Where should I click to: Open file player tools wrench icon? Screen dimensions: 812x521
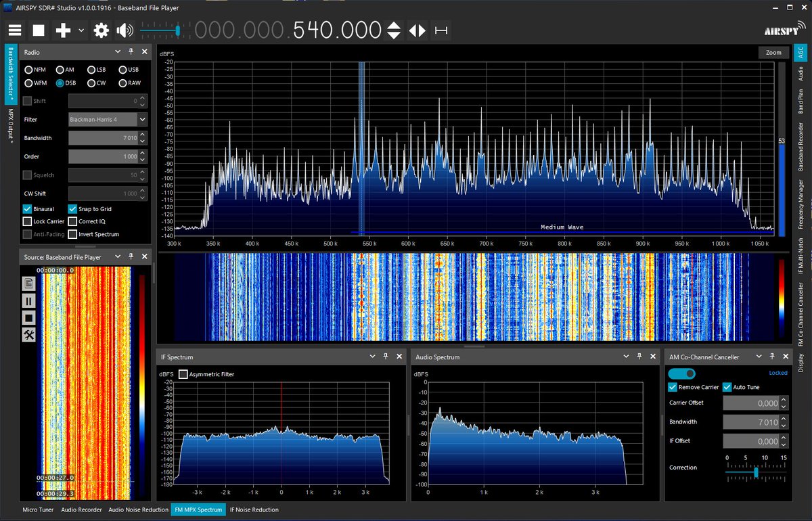click(x=28, y=335)
